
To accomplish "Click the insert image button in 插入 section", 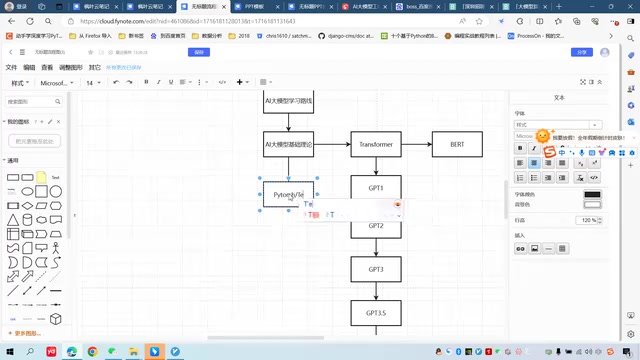I will click(x=534, y=249).
